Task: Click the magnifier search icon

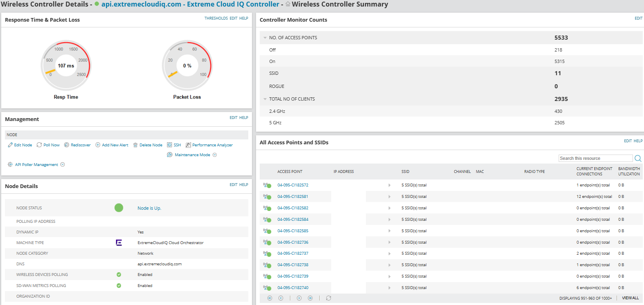Action: point(638,158)
